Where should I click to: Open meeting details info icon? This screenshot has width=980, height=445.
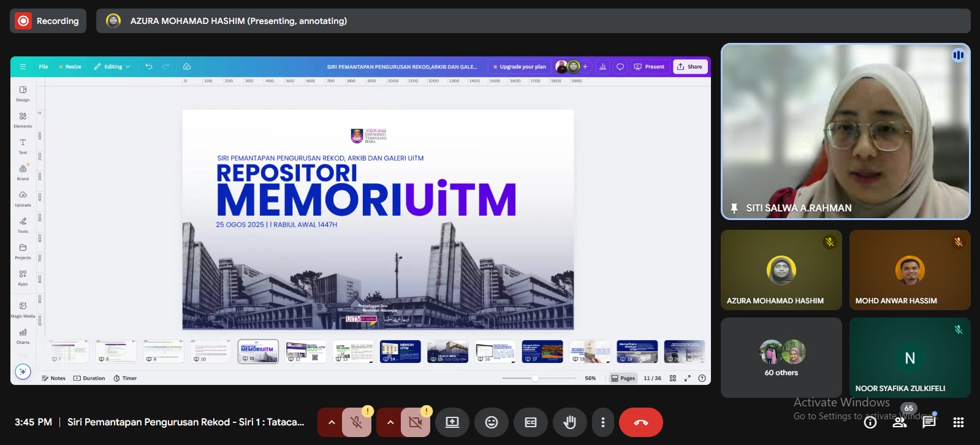870,422
